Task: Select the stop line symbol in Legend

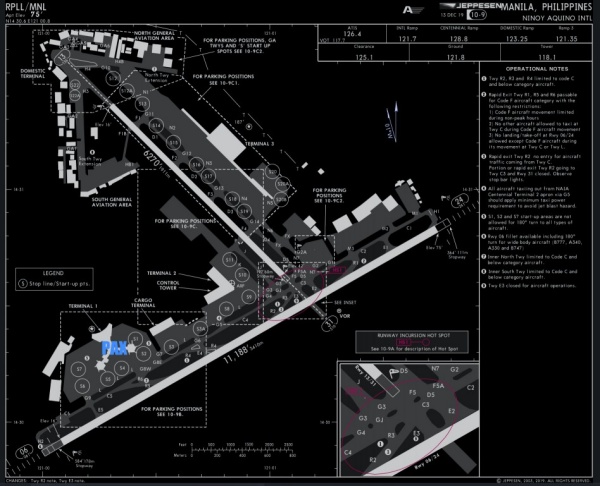Action: click(22, 283)
